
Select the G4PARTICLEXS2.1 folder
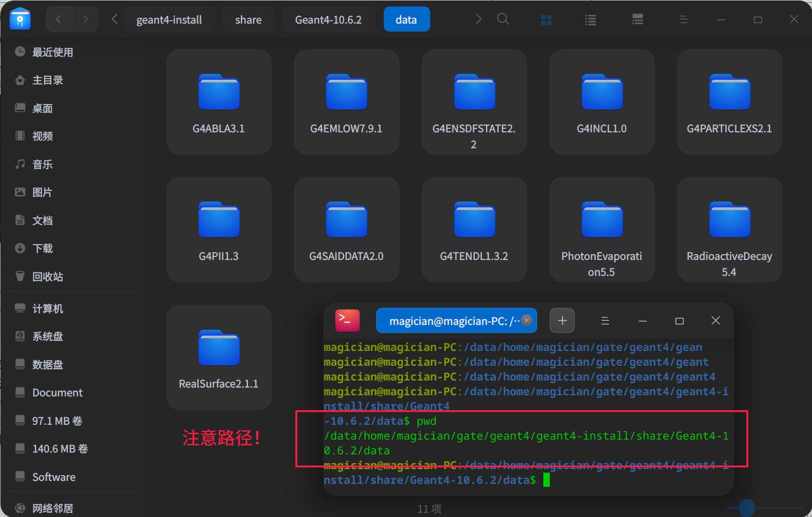pos(729,102)
